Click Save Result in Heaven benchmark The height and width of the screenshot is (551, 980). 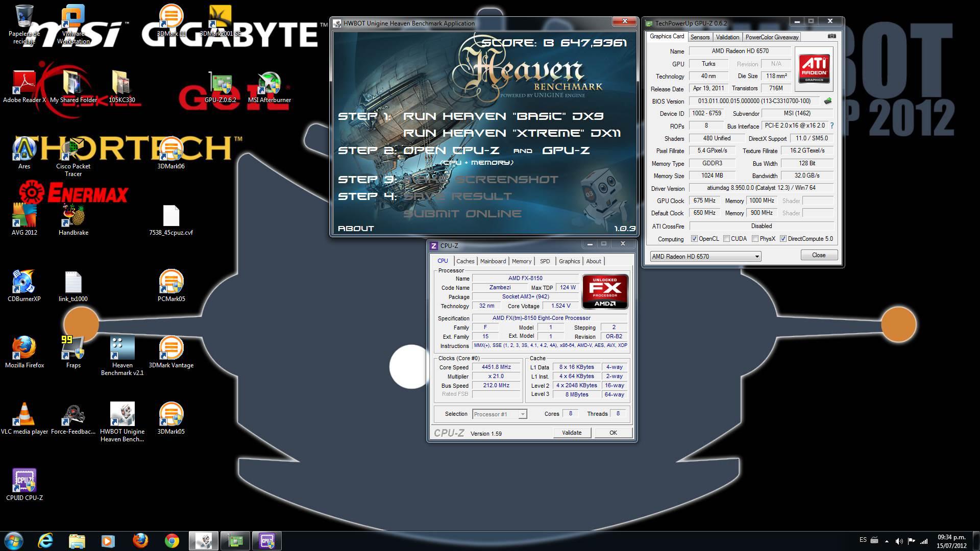[457, 196]
